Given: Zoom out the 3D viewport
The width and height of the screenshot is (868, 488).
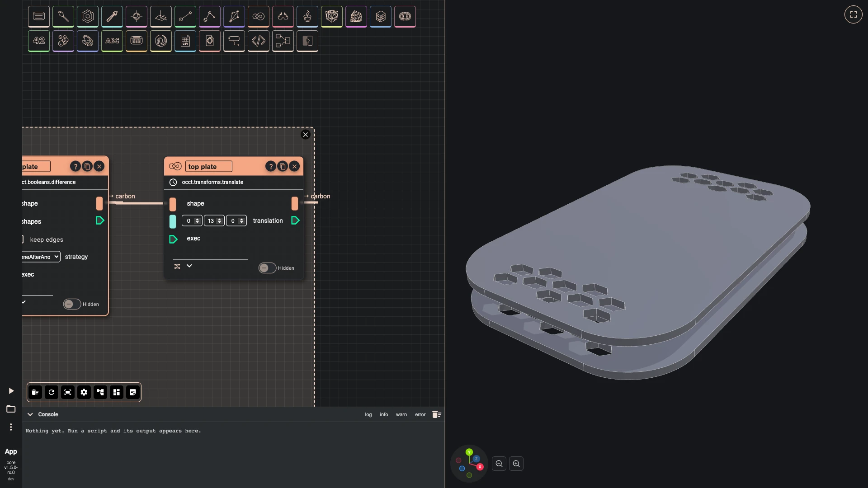Looking at the screenshot, I should (499, 464).
